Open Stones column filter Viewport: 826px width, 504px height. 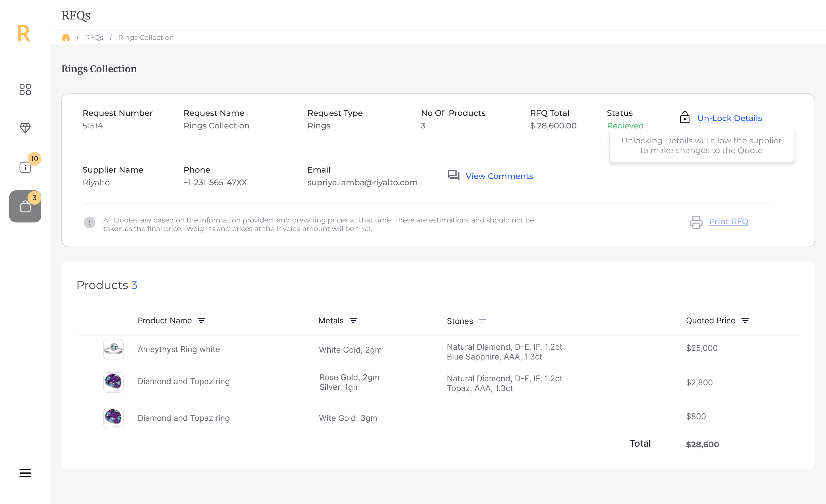point(482,321)
